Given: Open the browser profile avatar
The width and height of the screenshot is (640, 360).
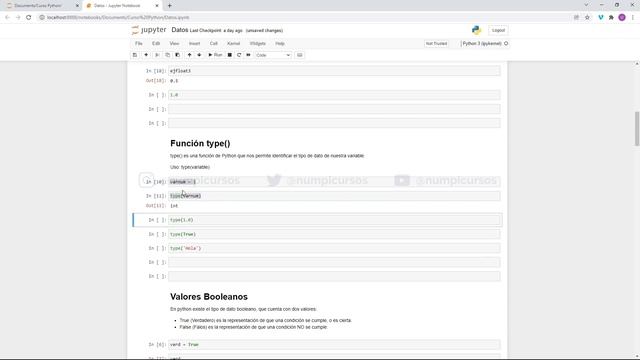Looking at the screenshot, I should click(x=622, y=18).
